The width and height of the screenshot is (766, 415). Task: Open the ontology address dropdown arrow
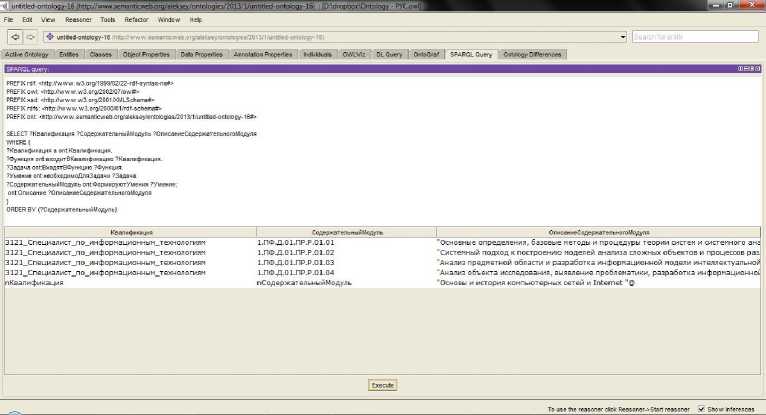622,37
